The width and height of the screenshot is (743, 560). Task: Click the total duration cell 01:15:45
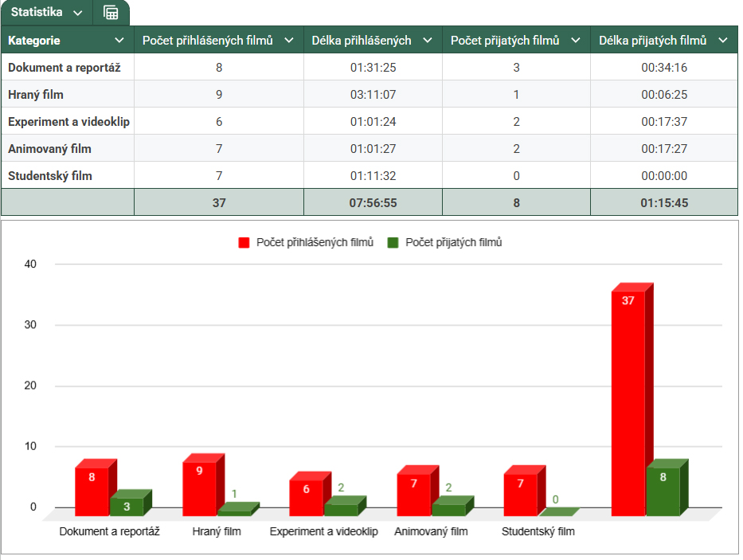point(663,203)
